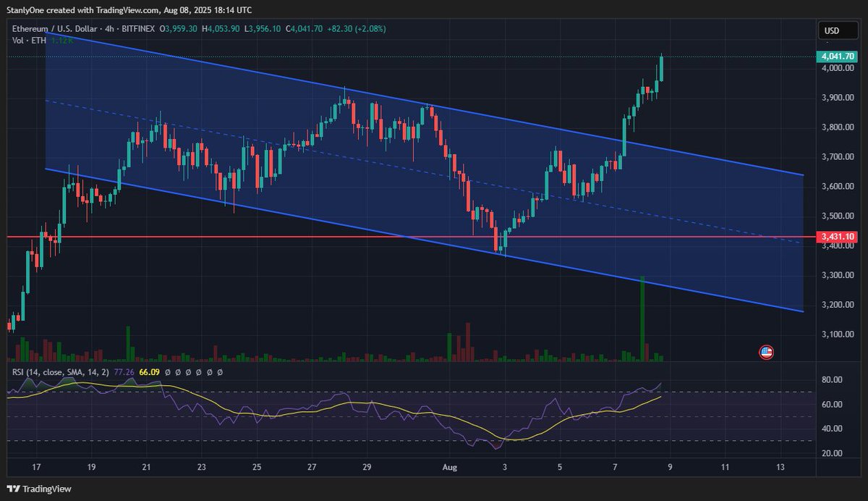Click the TradingView logo at bottom left
Screen dimensions: 868x501
(13, 489)
